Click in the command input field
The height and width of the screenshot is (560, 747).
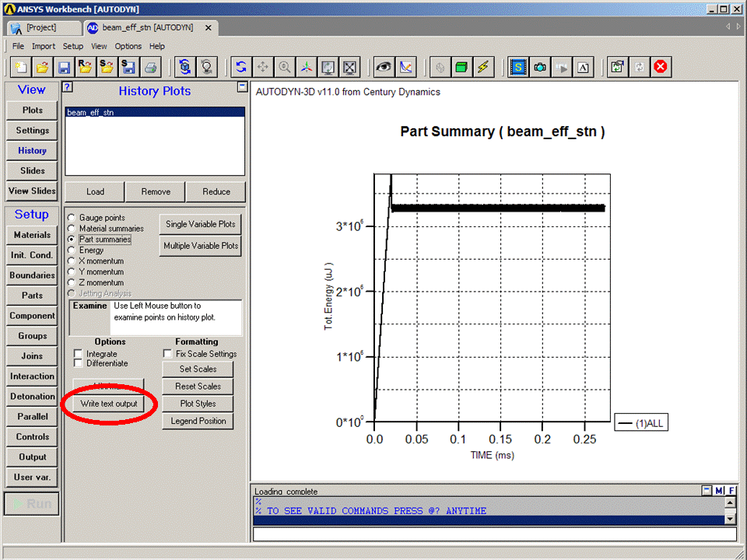[494, 534]
